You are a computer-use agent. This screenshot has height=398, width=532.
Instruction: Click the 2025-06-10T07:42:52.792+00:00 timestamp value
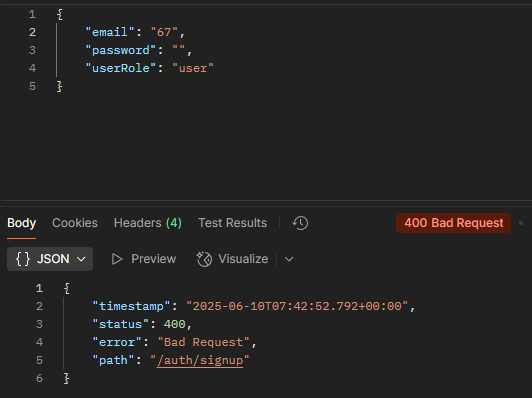(297, 306)
